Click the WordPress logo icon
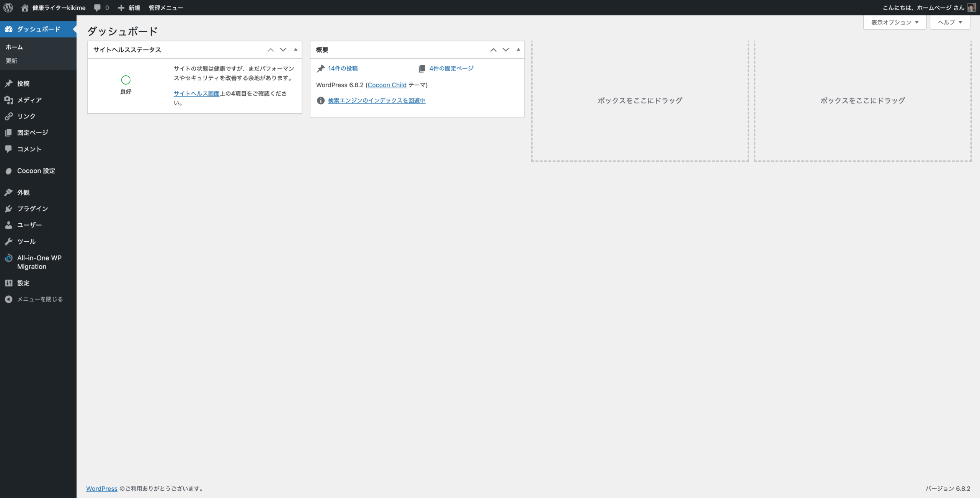 coord(8,8)
